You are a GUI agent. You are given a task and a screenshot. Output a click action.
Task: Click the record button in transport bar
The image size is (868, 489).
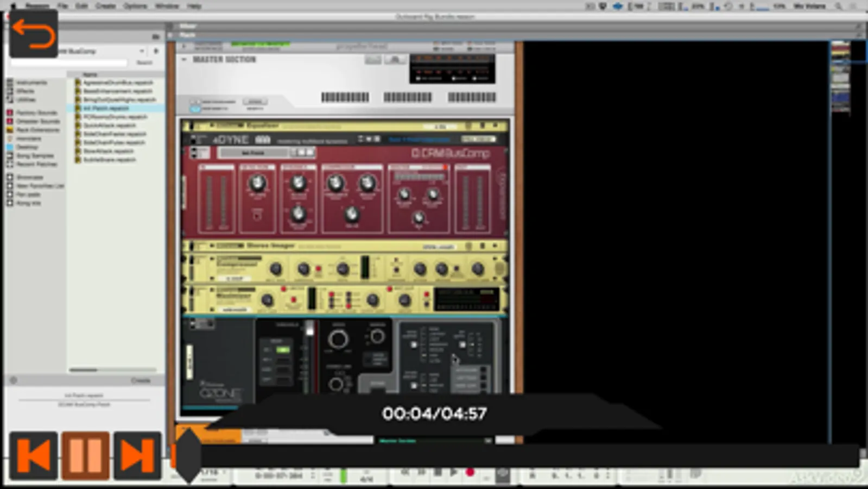470,473
